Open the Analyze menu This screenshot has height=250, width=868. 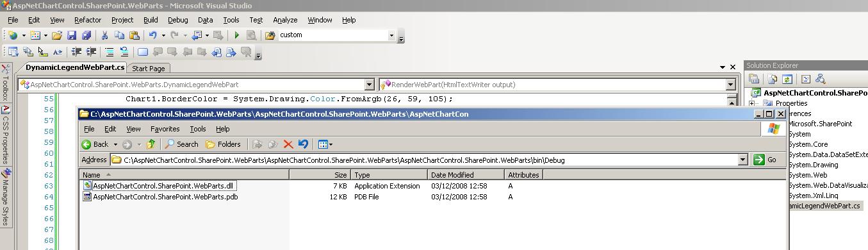(285, 20)
